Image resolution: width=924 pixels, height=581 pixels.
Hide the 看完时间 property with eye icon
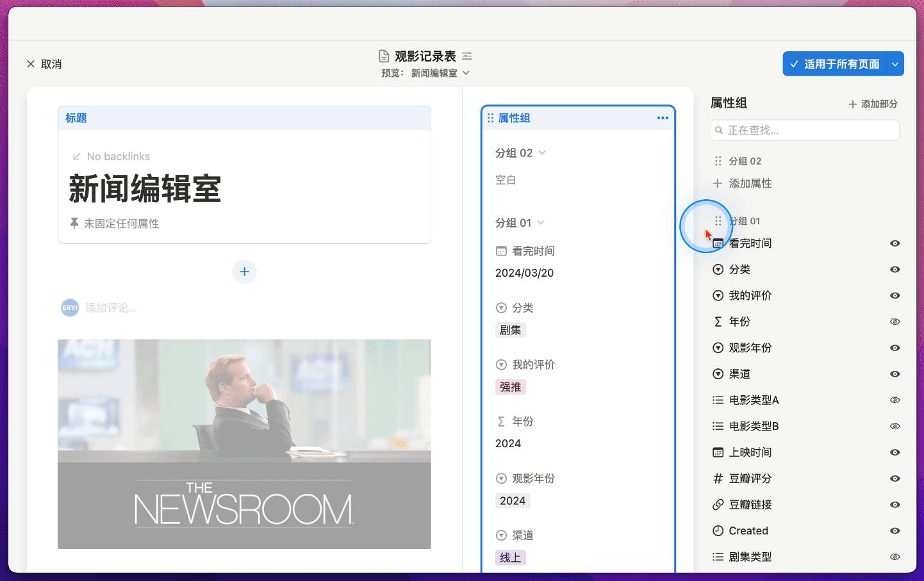895,243
